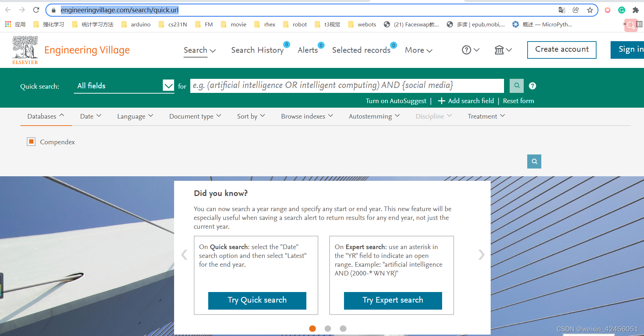Open the More menu dropdown
Viewport: 644px width, 336px height.
tap(419, 50)
